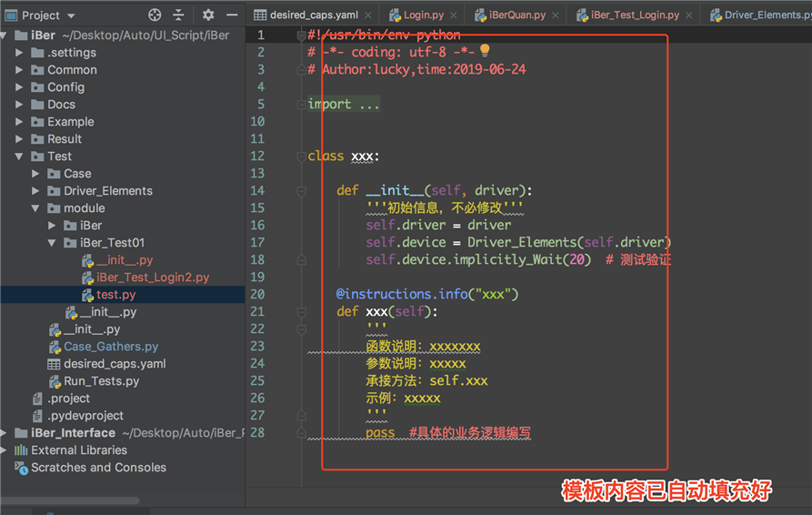Click the yellow lightbulb intention icon
Screen dimensions: 812x515
point(485,51)
